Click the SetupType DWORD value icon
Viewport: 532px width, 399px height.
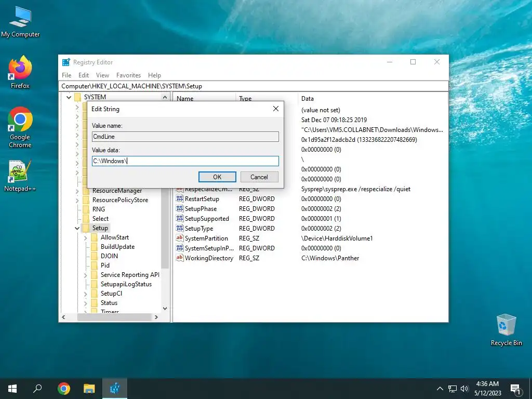[x=179, y=229]
